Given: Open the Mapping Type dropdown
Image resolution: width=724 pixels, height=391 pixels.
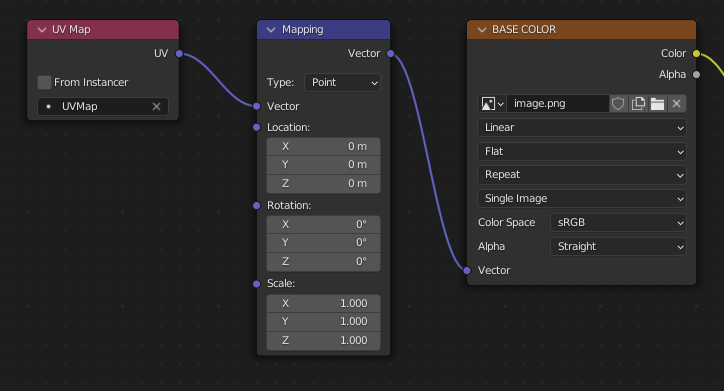Looking at the screenshot, I should pyautogui.click(x=342, y=83).
